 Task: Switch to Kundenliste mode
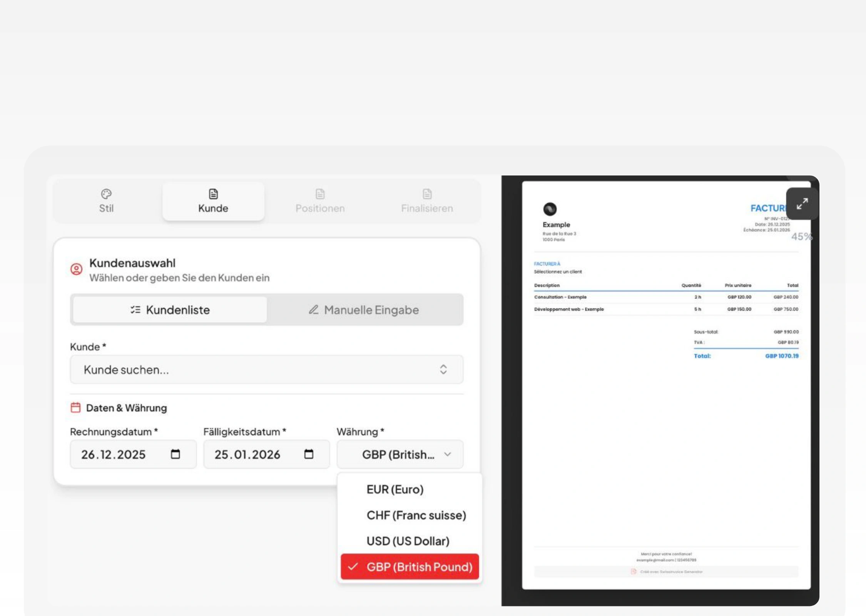point(170,310)
